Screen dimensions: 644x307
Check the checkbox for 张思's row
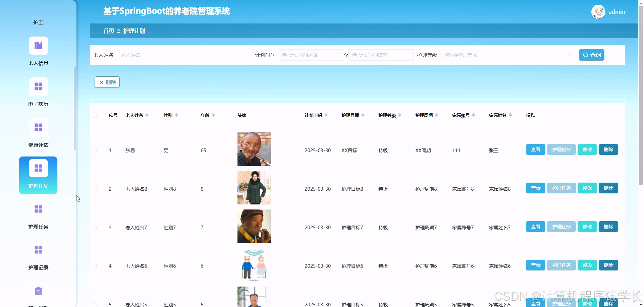click(x=94, y=150)
